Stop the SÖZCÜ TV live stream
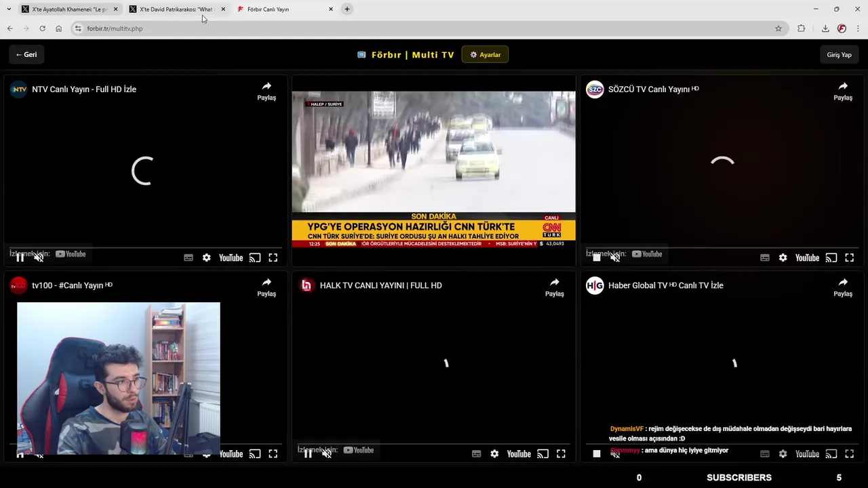868x488 pixels. pyautogui.click(x=597, y=258)
